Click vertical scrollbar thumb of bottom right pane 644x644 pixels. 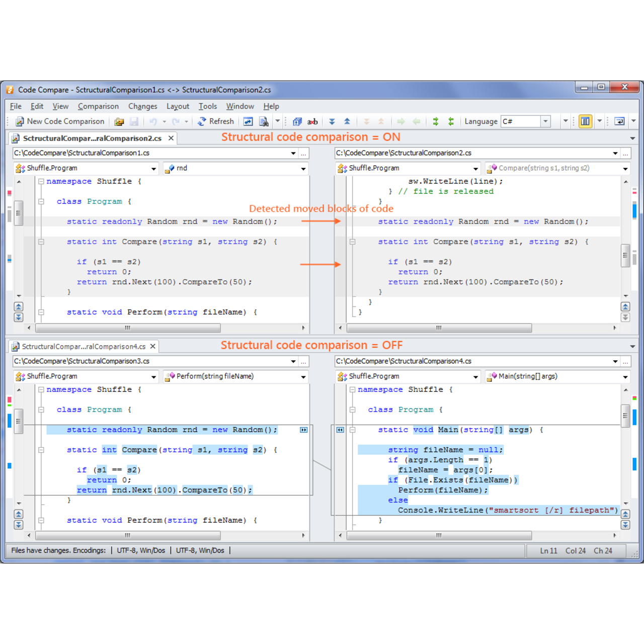coord(625,416)
